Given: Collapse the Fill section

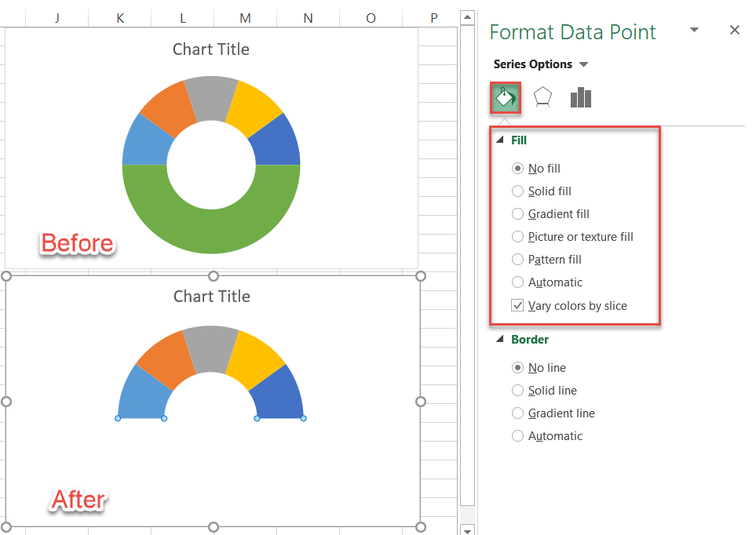Looking at the screenshot, I should [500, 140].
